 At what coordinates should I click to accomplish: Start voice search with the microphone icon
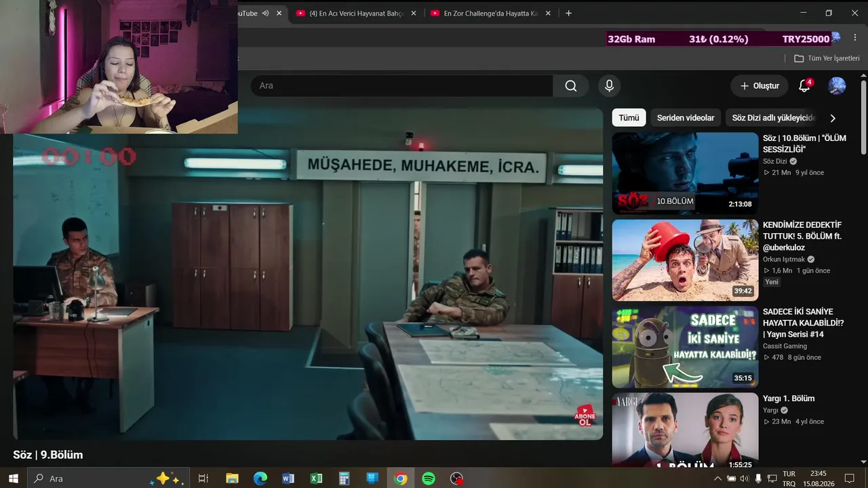click(x=609, y=85)
